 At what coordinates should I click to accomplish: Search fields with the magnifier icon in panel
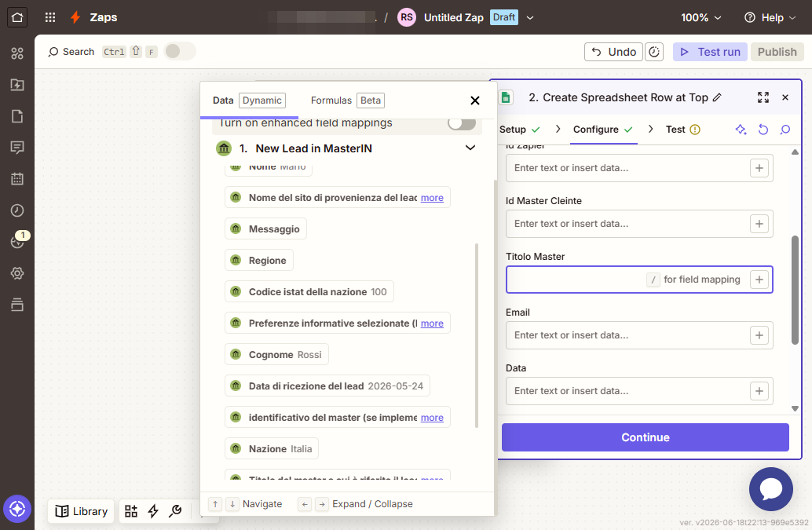click(785, 130)
